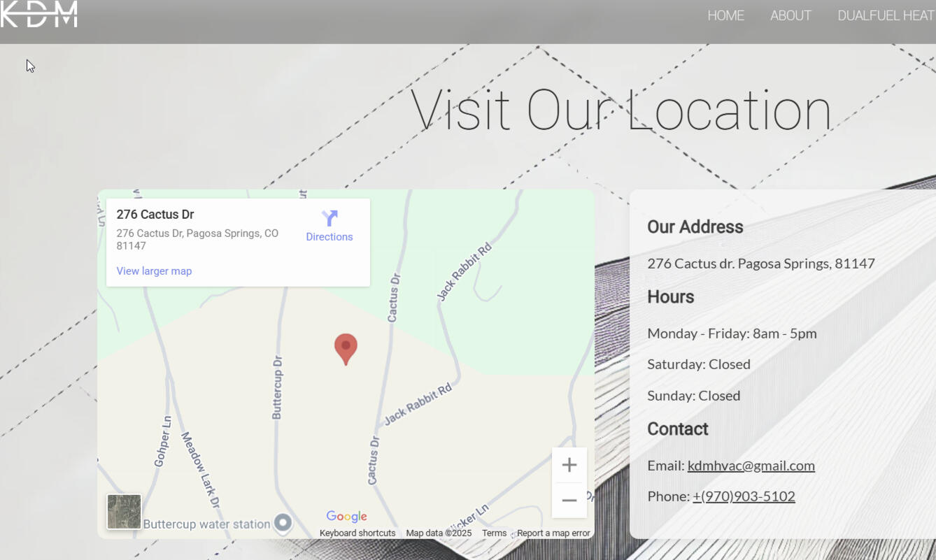This screenshot has width=936, height=560.
Task: Click the red location pin on the map
Action: click(x=346, y=347)
